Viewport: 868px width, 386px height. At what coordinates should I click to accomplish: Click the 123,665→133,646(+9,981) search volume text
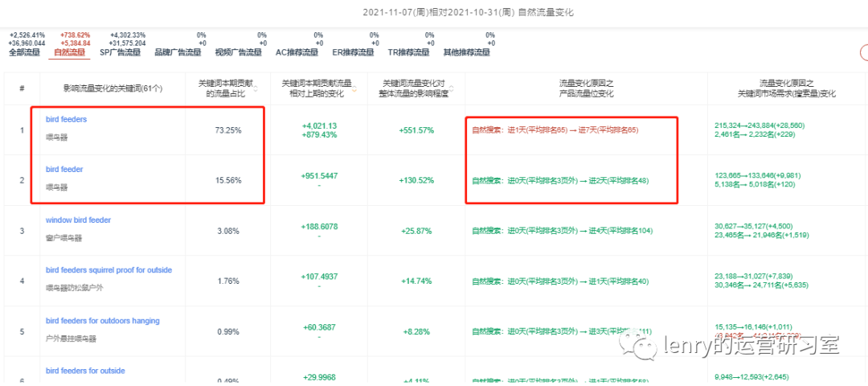pyautogui.click(x=758, y=176)
